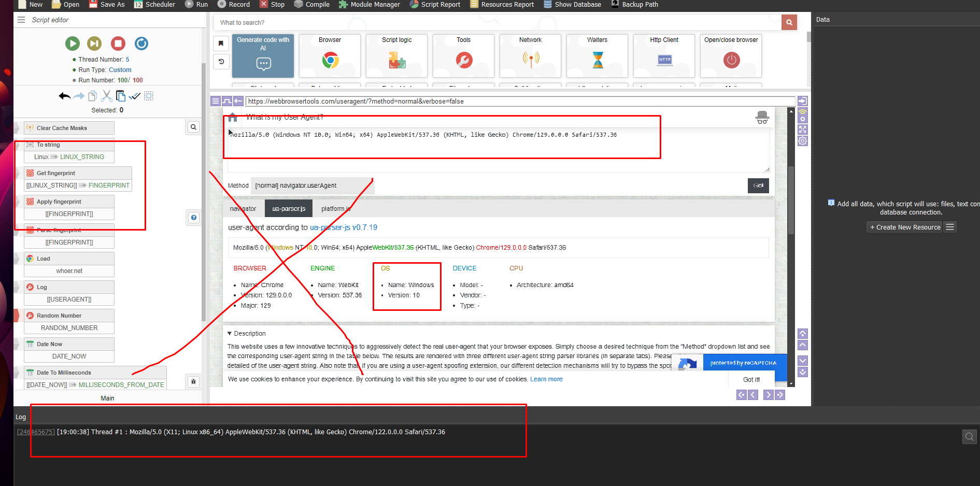The image size is (980, 486).
Task: Collapse the Description section
Action: 230,334
